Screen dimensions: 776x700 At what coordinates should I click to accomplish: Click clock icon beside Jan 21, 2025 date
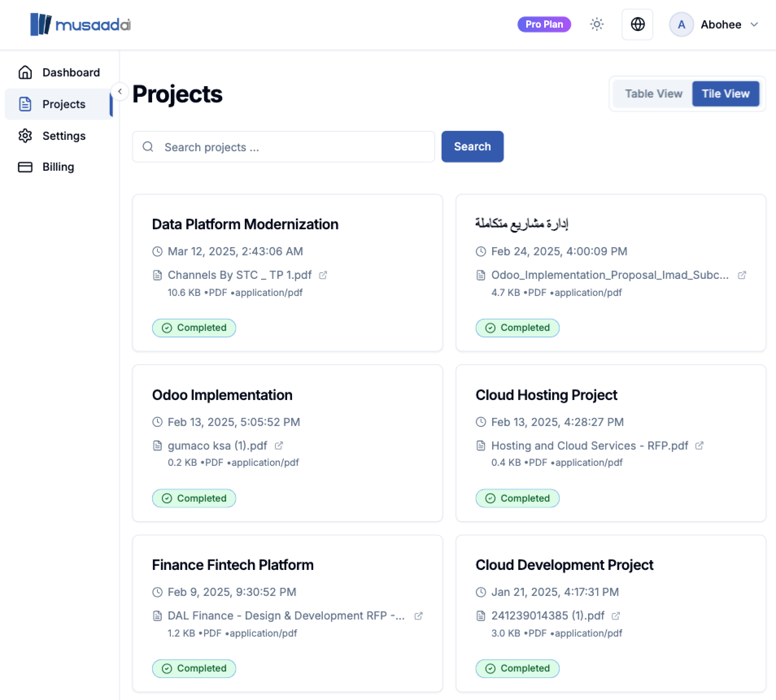481,592
